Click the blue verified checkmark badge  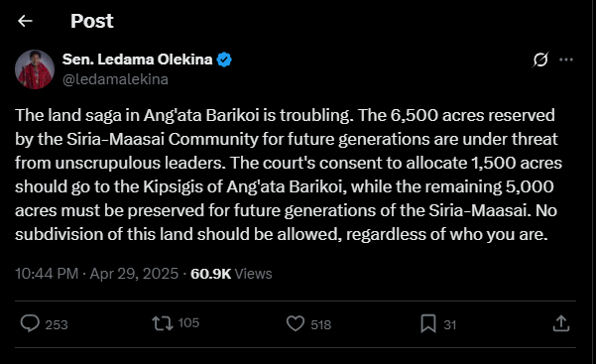224,60
